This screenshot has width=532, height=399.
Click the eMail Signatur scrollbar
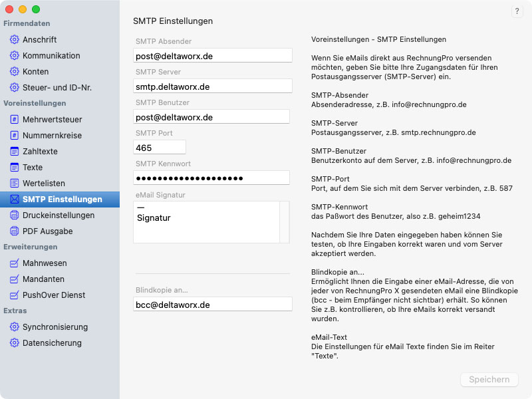tap(285, 222)
